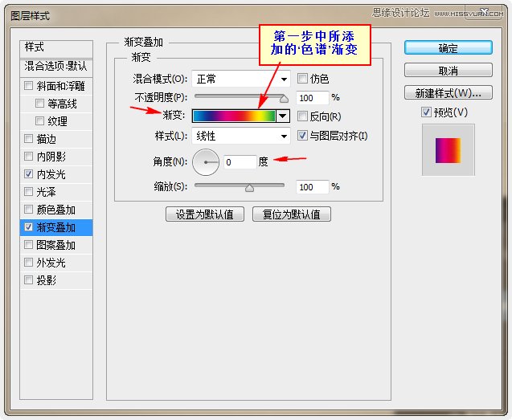Enable the 光泽 checkbox
Viewport: 512px width, 420px height.
(x=28, y=192)
